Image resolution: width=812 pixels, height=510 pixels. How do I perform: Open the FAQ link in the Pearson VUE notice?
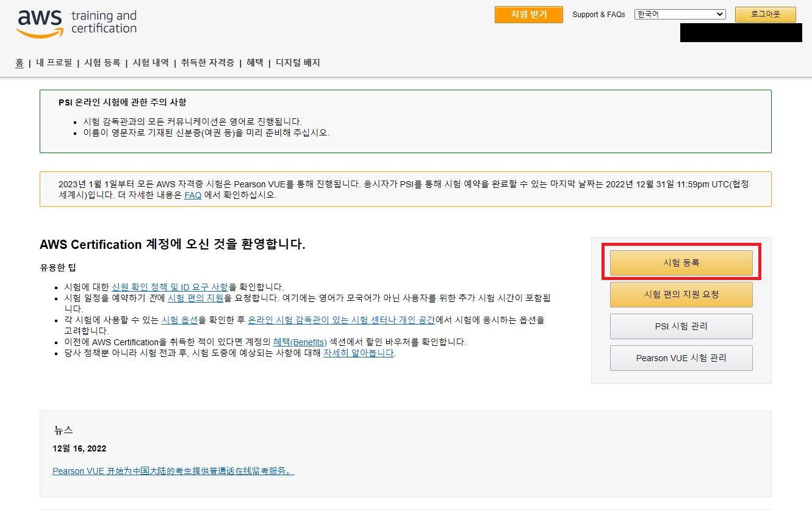pyautogui.click(x=193, y=196)
